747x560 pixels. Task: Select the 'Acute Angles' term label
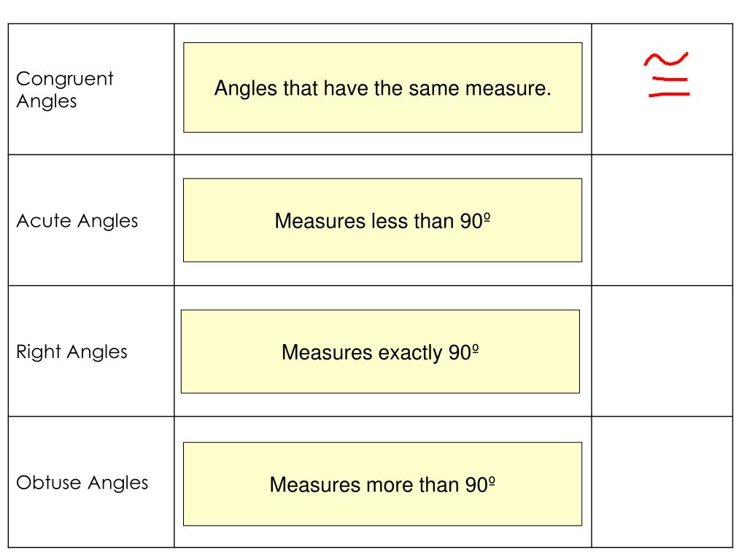point(77,221)
